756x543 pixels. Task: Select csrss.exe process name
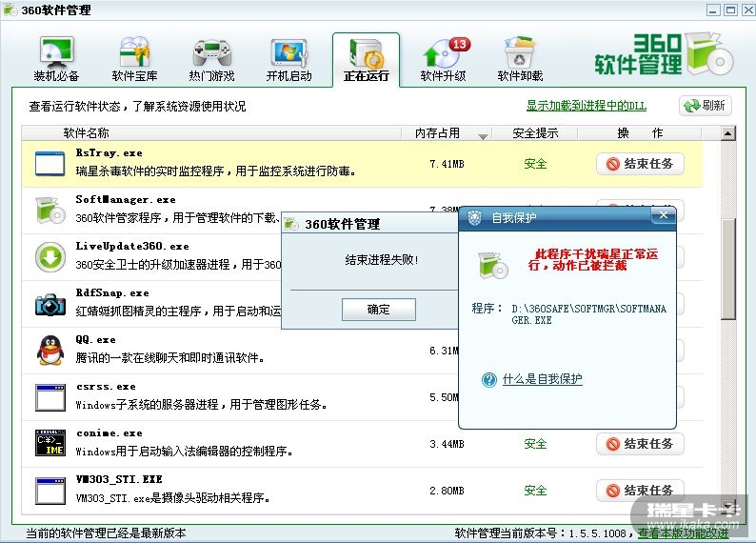pyautogui.click(x=106, y=386)
